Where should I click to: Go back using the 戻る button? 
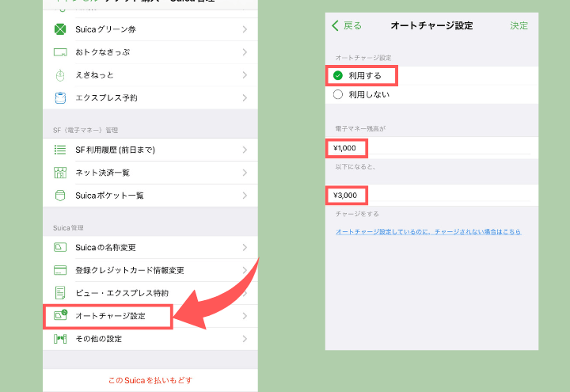coord(347,25)
